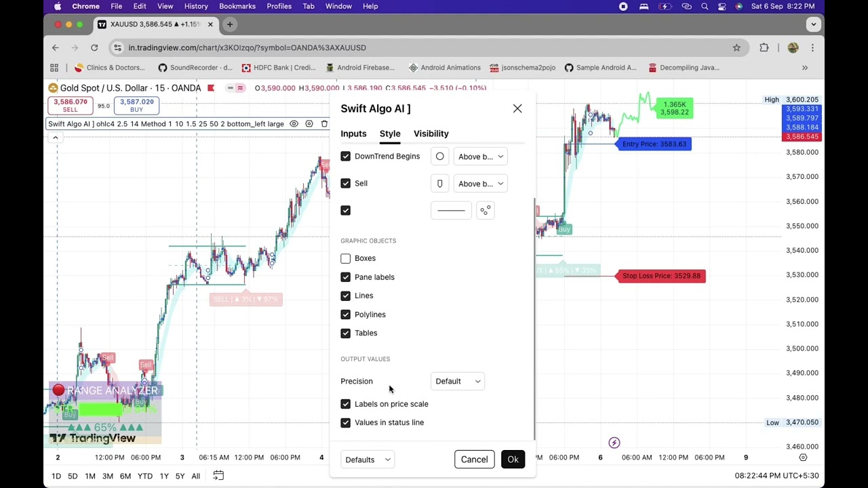Collapse the indicator legend arrow
Viewport: 868px width, 488px height.
(56, 138)
